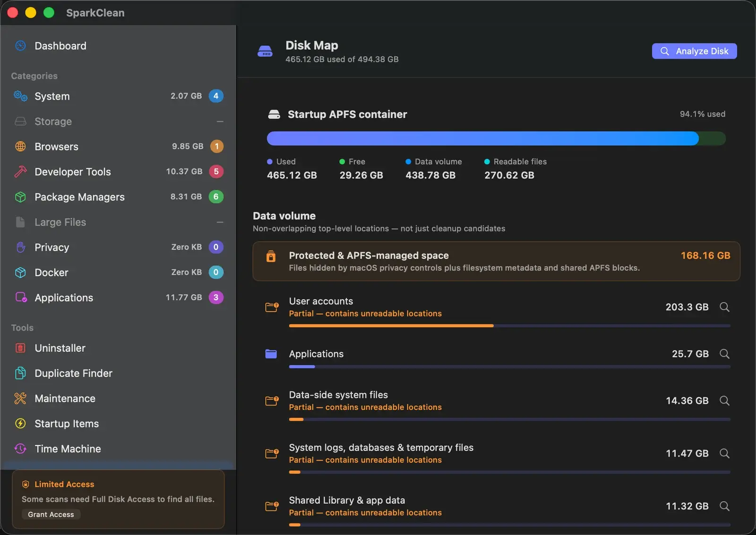The height and width of the screenshot is (535, 756).
Task: Click the Applications purple usage bar
Action: pyautogui.click(x=302, y=366)
